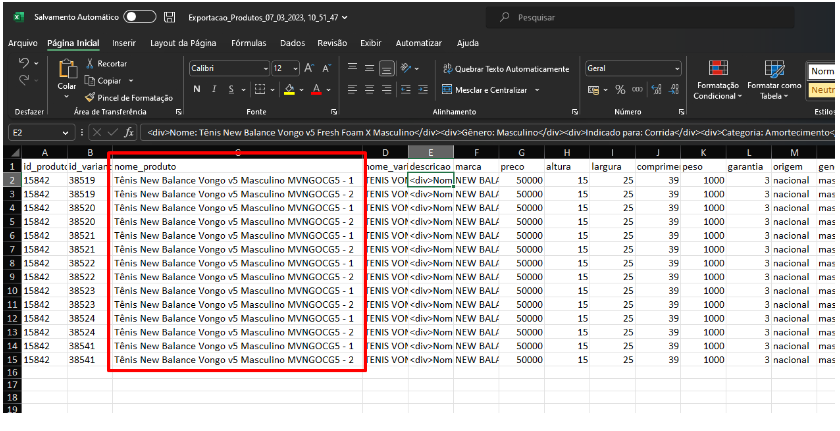This screenshot has height=431, width=840.
Task: Switch to Dados tab
Action: (x=292, y=43)
